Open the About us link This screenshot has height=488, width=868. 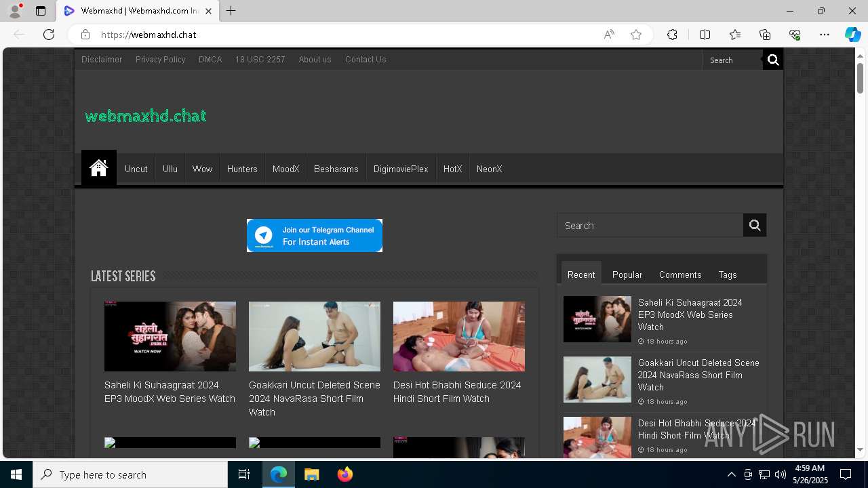[315, 60]
